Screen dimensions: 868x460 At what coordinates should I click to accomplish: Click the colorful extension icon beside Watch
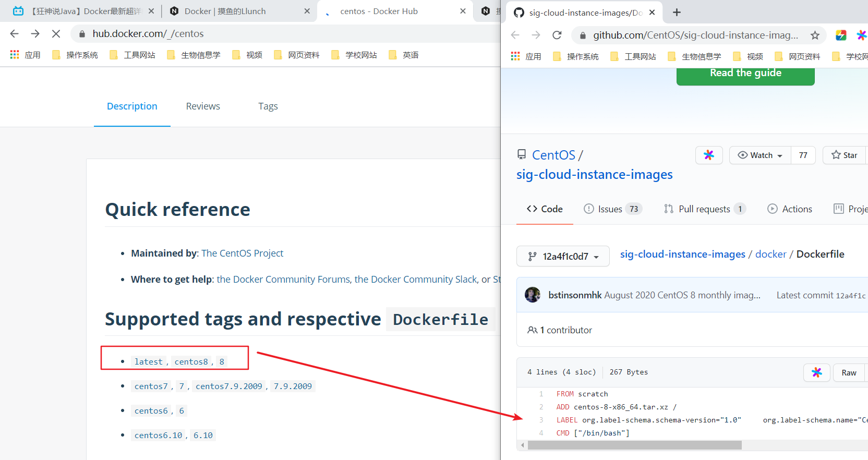tap(709, 155)
